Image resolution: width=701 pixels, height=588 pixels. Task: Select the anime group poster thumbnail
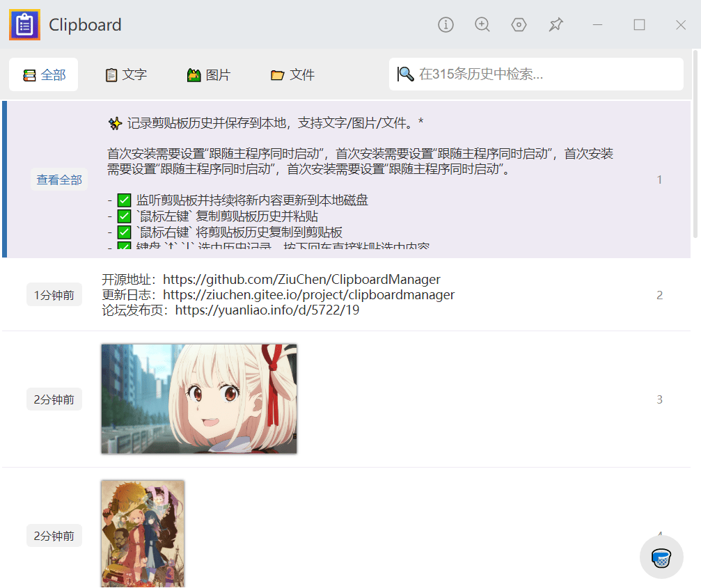(x=143, y=533)
